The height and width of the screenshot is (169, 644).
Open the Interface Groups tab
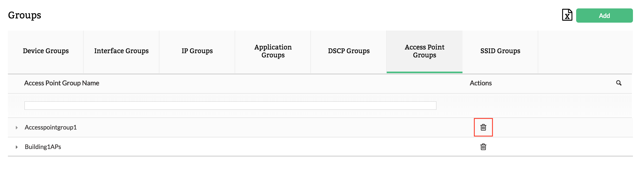121,51
